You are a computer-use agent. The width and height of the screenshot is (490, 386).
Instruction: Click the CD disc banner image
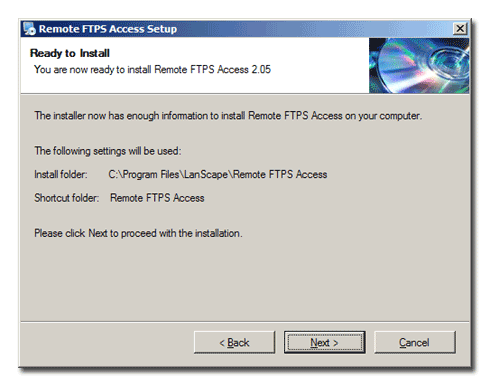pyautogui.click(x=419, y=65)
